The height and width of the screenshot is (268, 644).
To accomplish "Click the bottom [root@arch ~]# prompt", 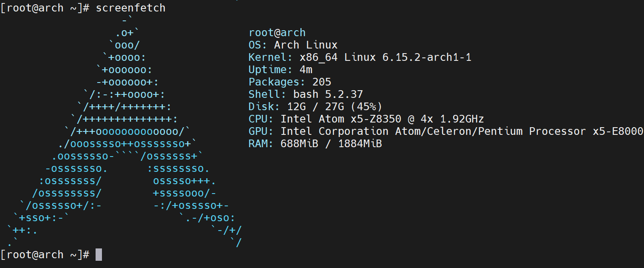I will point(45,254).
